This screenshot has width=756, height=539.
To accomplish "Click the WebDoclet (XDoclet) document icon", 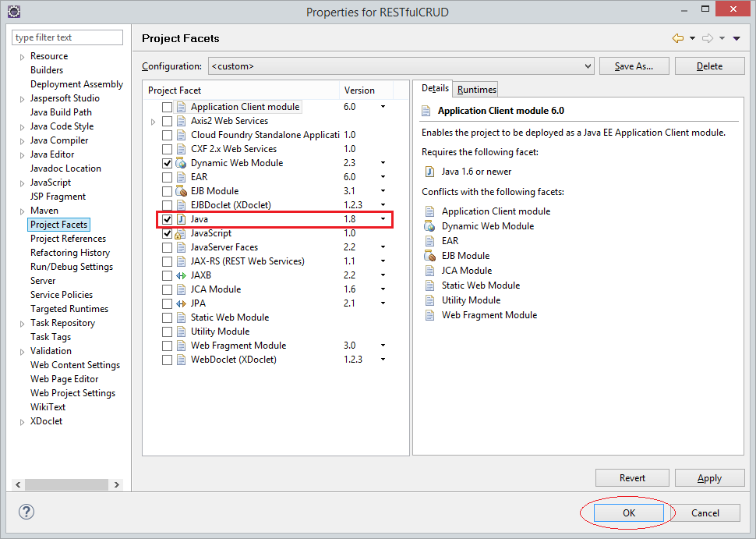I will click(181, 360).
